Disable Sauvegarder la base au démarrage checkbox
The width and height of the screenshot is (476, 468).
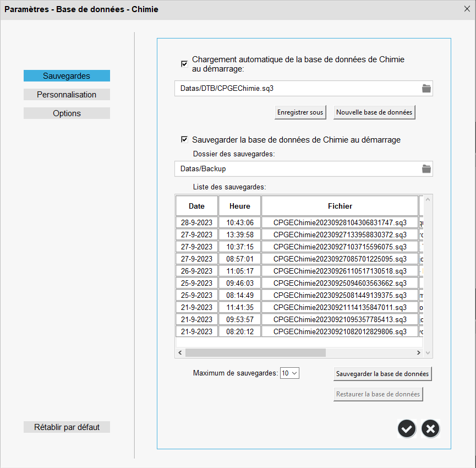184,140
